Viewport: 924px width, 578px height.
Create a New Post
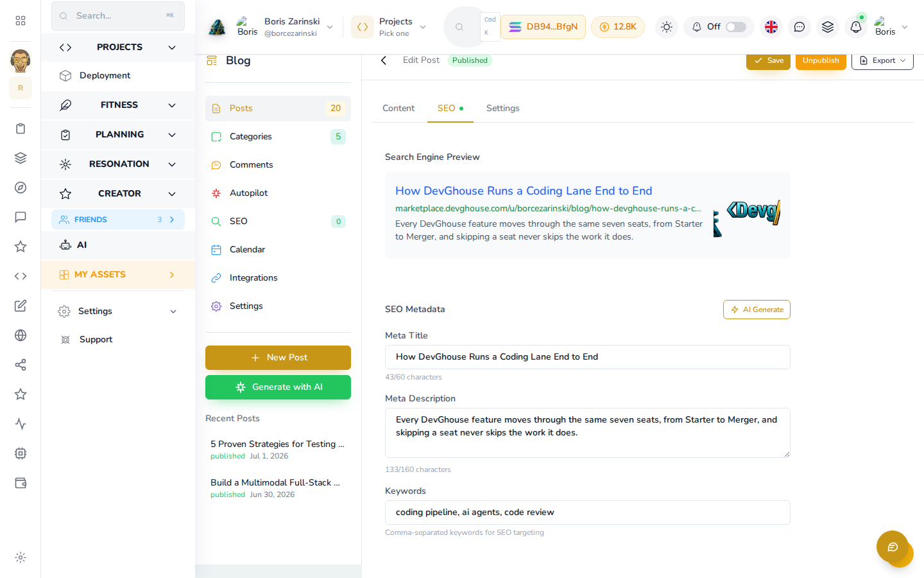(x=278, y=358)
